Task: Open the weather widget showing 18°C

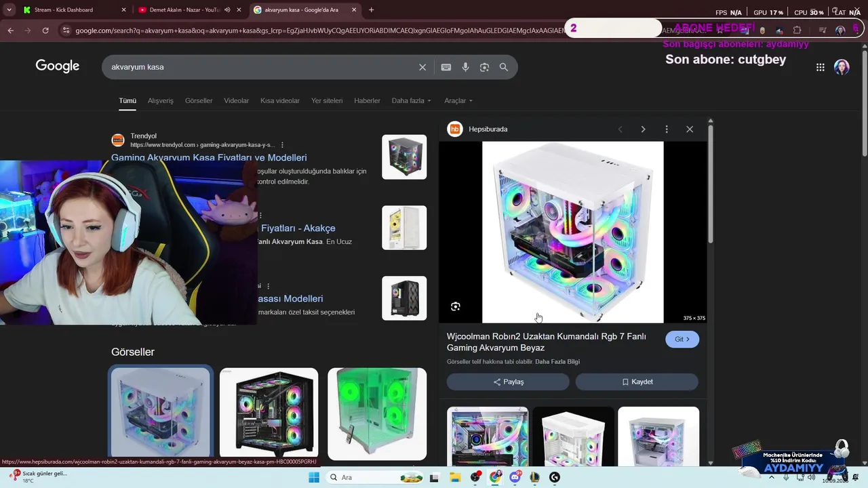Action: (37, 477)
